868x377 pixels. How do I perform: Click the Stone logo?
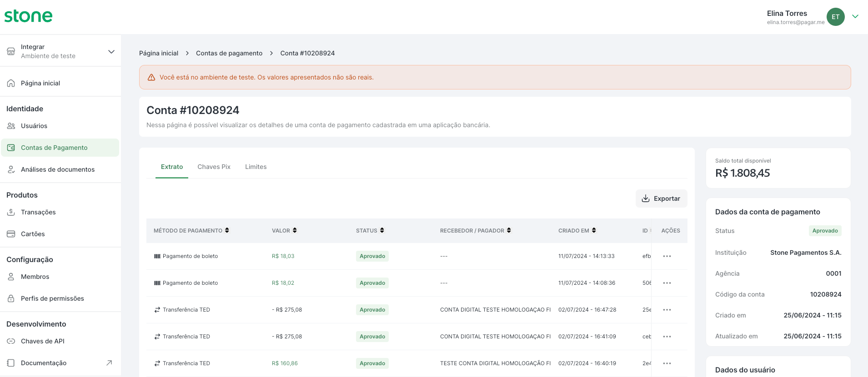pos(28,16)
